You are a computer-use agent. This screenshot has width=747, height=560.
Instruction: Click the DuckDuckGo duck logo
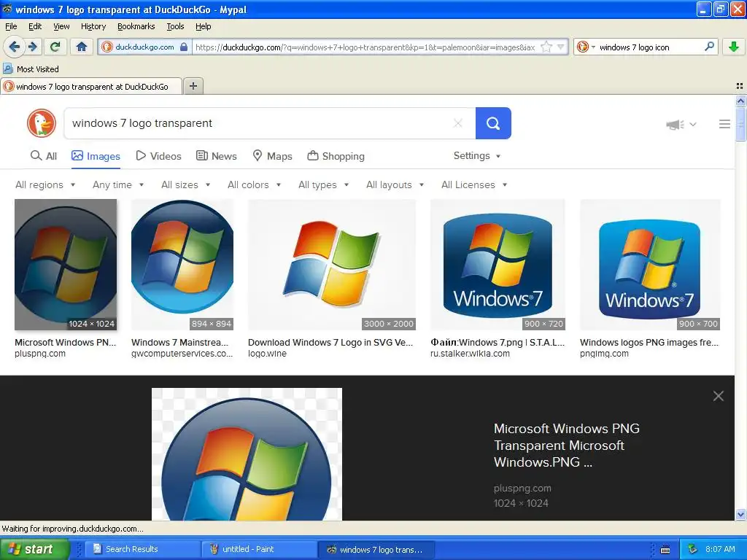pos(42,123)
